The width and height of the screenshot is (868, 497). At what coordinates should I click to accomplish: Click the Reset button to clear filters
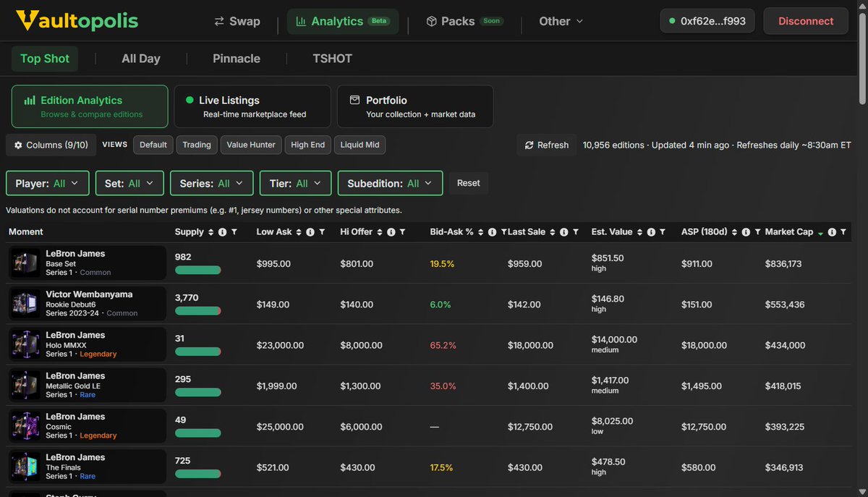469,183
